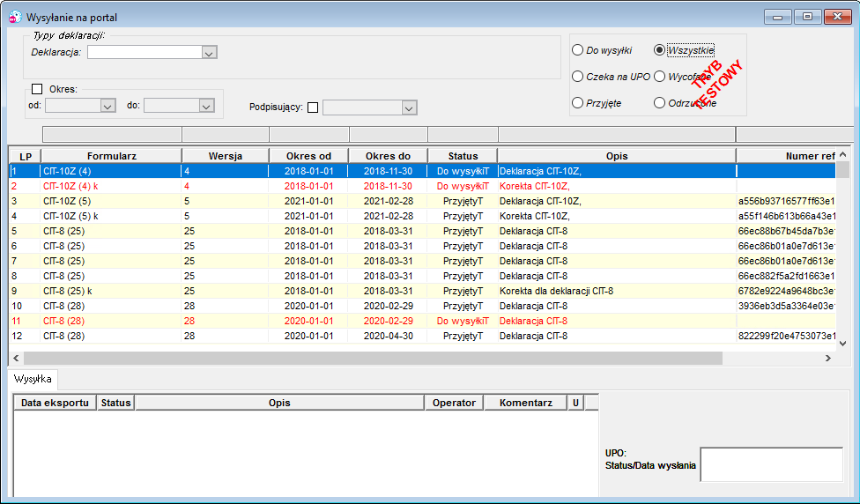This screenshot has height=504, width=860.
Task: Click the Numer ref column header
Action: click(787, 156)
